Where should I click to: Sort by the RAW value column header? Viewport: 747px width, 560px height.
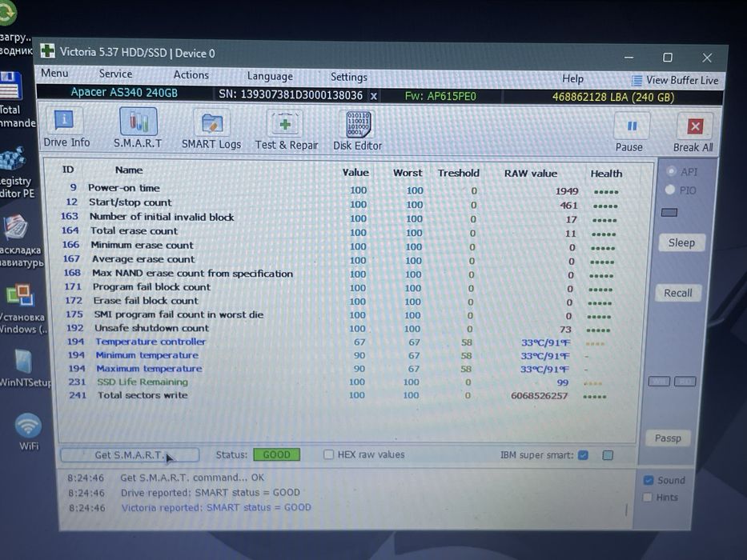530,174
